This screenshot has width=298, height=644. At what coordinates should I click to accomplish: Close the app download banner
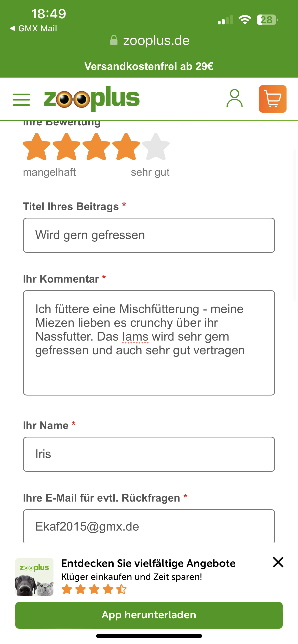tap(278, 562)
